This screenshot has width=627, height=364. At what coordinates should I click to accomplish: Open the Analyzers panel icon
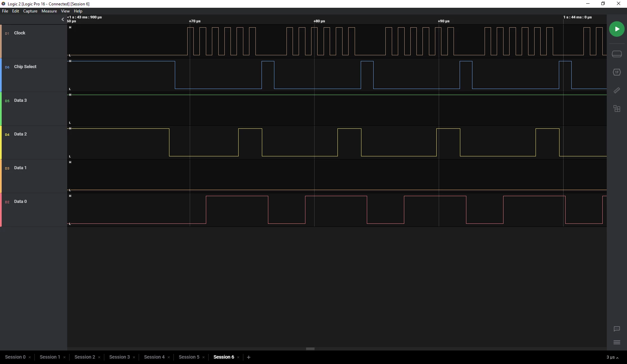[x=617, y=72]
